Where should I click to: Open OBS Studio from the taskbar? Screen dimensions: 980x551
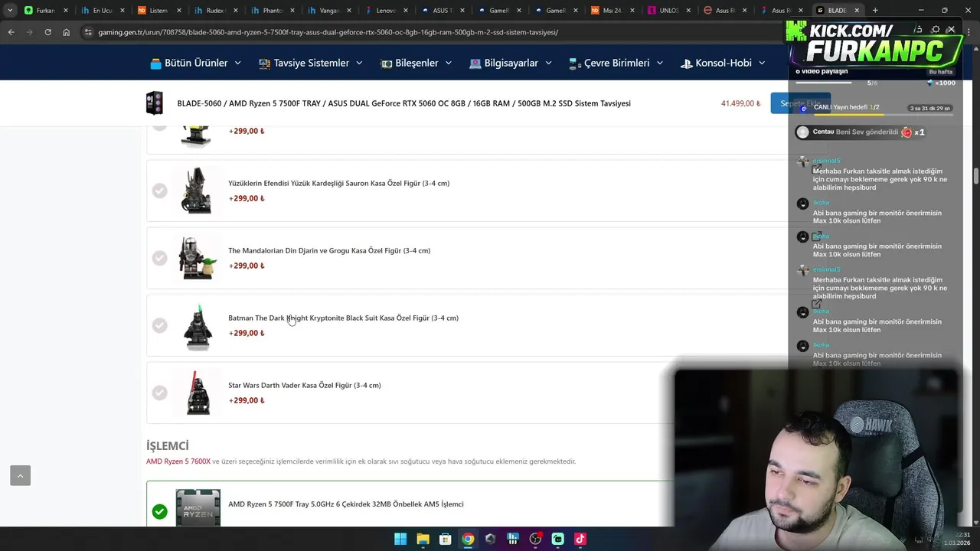[535, 539]
